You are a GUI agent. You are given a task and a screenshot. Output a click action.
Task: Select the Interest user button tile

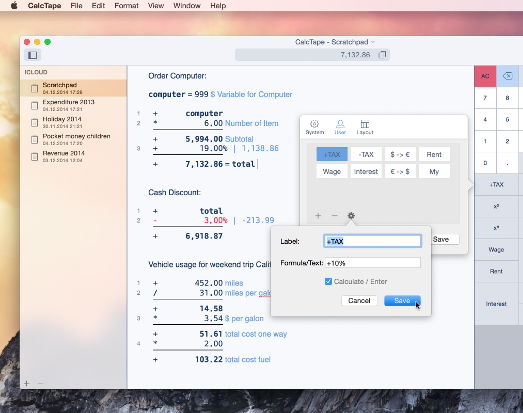[x=366, y=171]
